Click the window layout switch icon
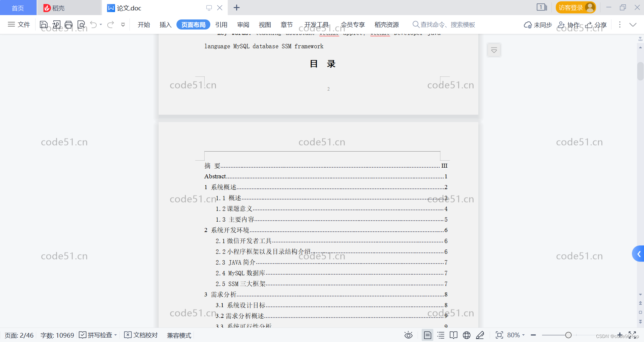The width and height of the screenshot is (644, 342). tap(542, 7)
